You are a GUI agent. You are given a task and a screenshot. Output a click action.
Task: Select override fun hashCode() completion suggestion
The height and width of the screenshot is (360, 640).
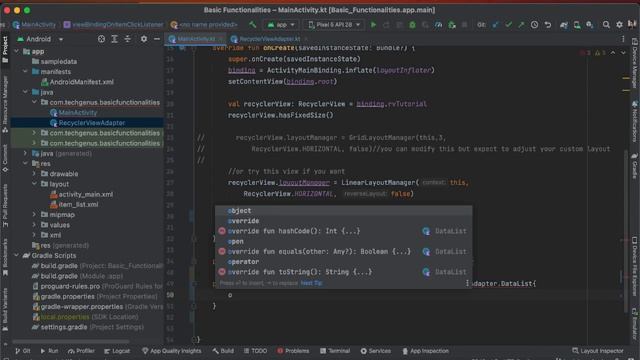pos(344,231)
